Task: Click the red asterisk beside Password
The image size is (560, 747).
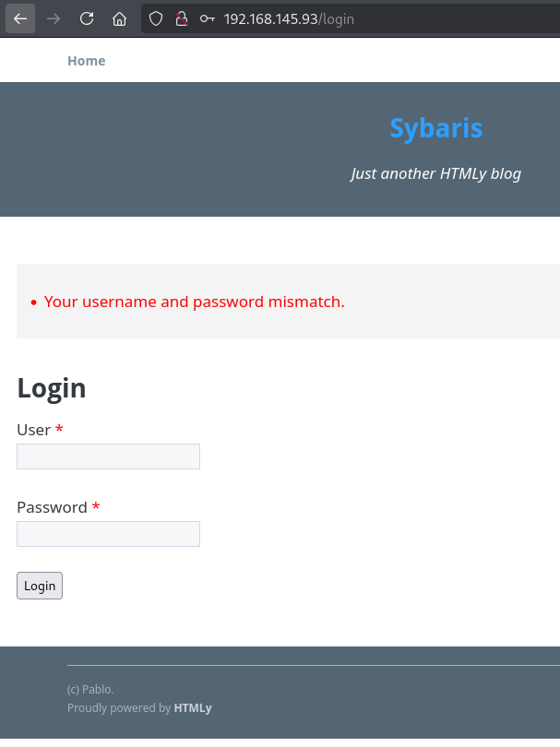Action: (95, 506)
